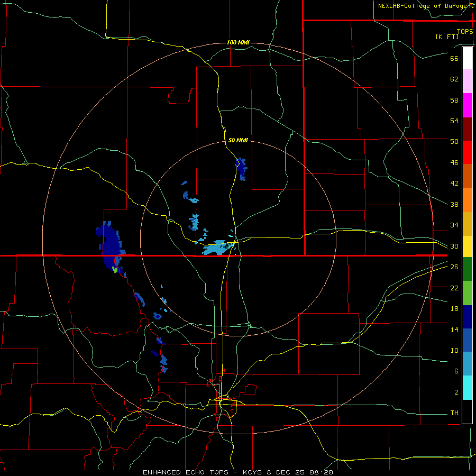Click the gold legend swatch below 38
This screenshot has height=476, width=476.
(467, 224)
